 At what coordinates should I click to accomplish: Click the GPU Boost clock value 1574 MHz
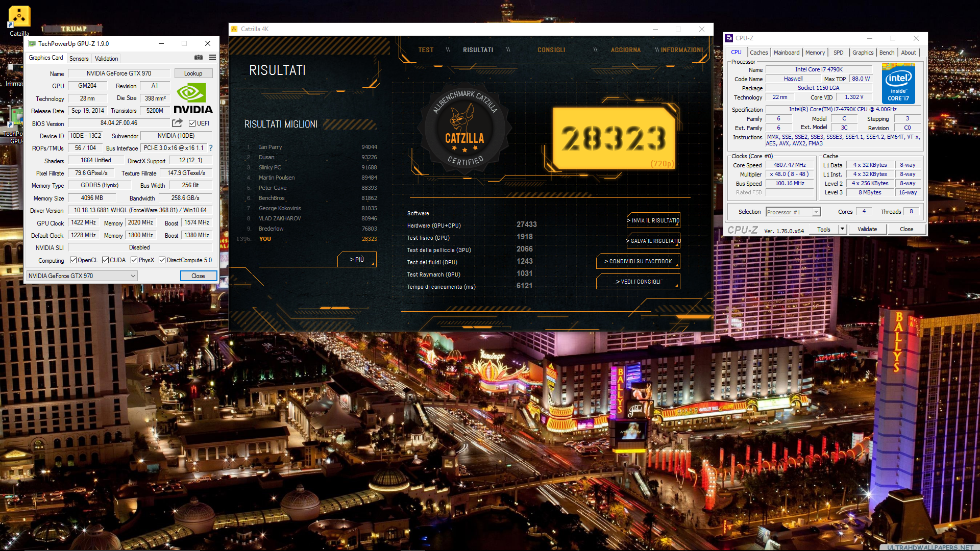point(197,222)
